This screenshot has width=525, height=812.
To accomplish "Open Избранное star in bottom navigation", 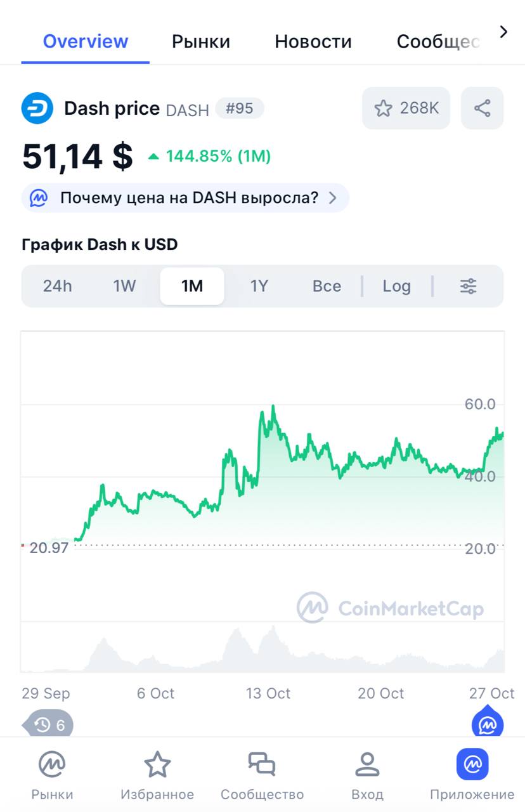I will [x=157, y=775].
